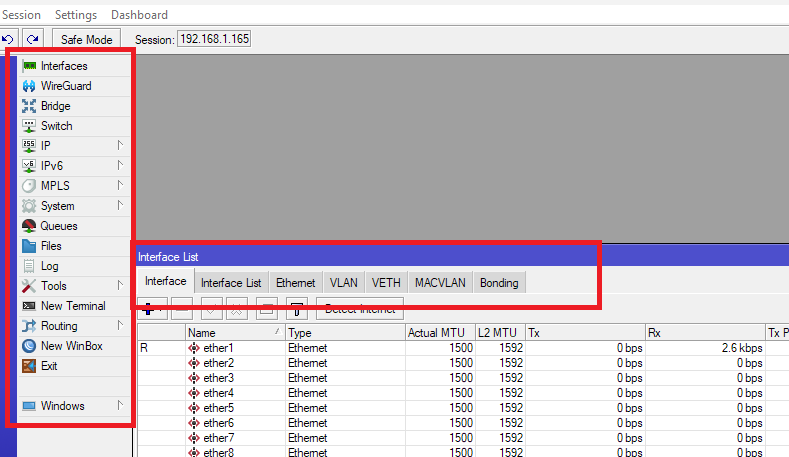This screenshot has height=457, width=789.
Task: Click the ether6 interface icon
Action: pyautogui.click(x=194, y=423)
